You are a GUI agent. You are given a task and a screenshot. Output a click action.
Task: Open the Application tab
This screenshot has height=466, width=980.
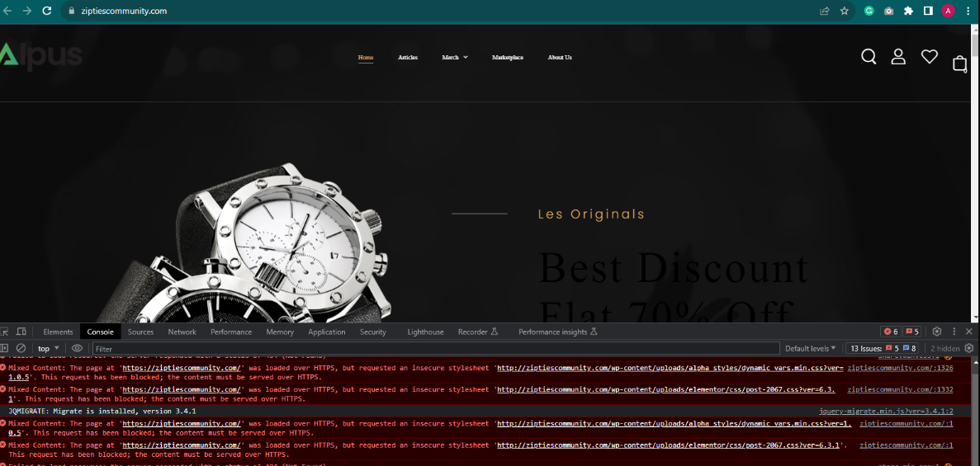[x=327, y=332]
